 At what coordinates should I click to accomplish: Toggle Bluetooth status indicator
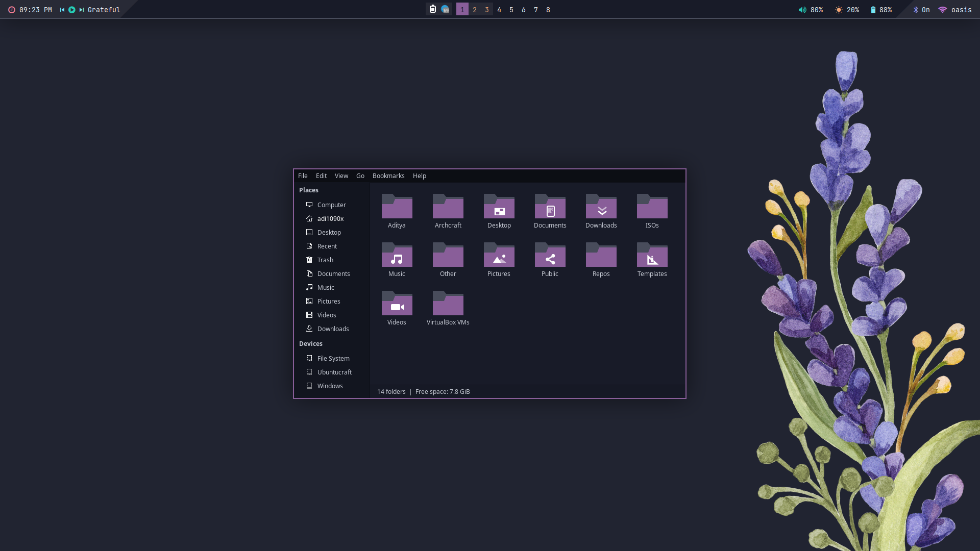pyautogui.click(x=921, y=10)
